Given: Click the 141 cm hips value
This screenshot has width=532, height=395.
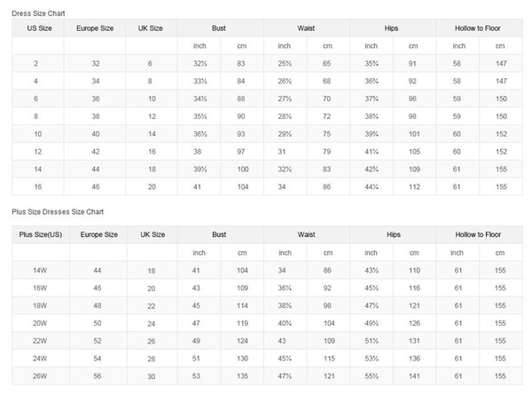Looking at the screenshot, I should [414, 376].
